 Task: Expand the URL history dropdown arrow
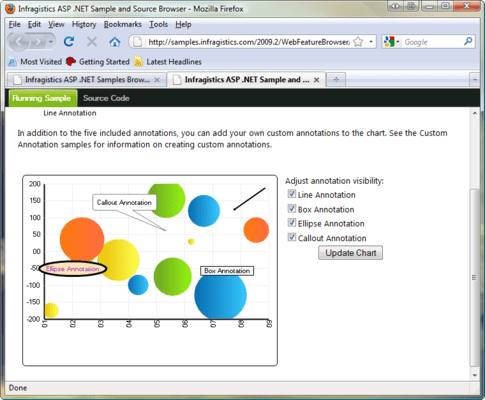[x=371, y=42]
